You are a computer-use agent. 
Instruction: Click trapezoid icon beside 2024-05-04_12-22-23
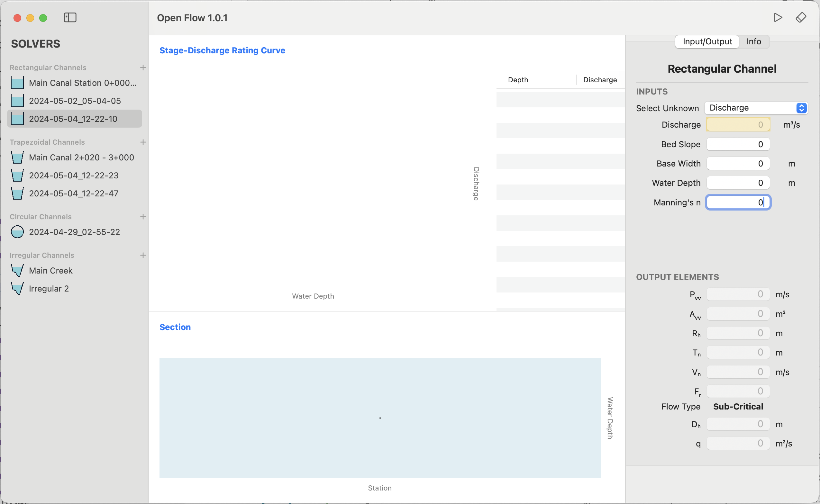17,176
